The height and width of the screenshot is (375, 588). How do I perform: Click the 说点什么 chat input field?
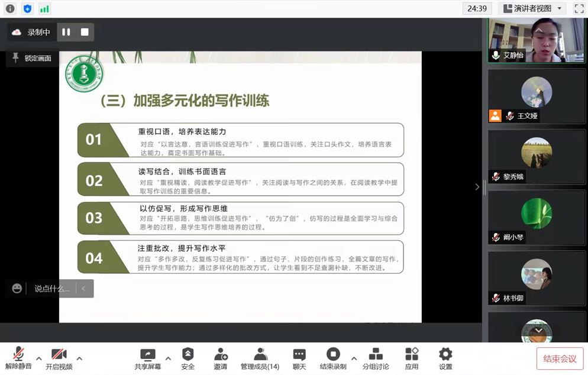pyautogui.click(x=51, y=289)
